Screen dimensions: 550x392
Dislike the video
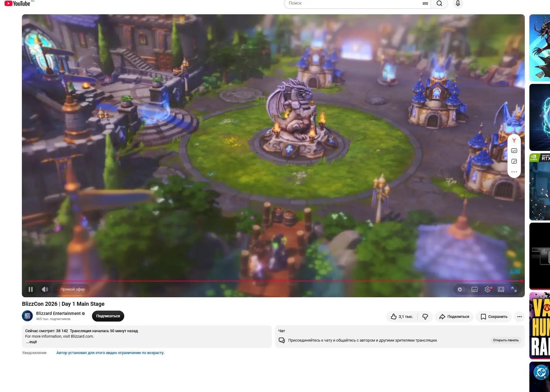(425, 317)
